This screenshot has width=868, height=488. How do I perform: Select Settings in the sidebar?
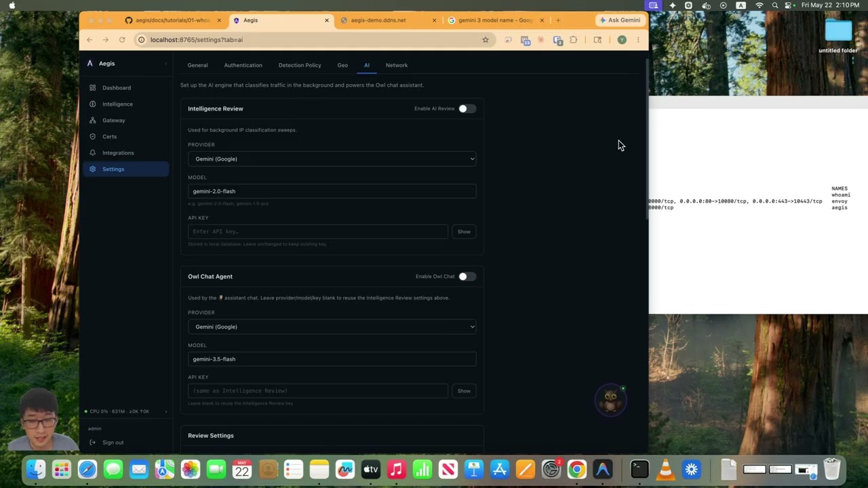(126, 169)
